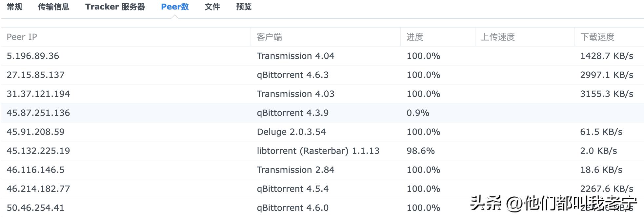This screenshot has height=218, width=644.
Task: Sort by the Peer IP column header
Action: tap(22, 37)
